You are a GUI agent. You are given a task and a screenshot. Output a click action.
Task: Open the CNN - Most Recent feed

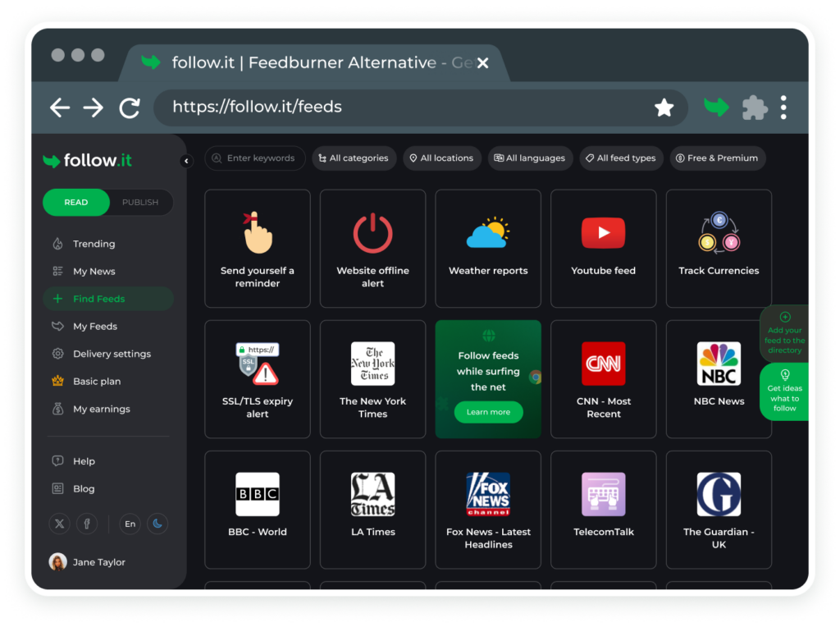pyautogui.click(x=603, y=379)
